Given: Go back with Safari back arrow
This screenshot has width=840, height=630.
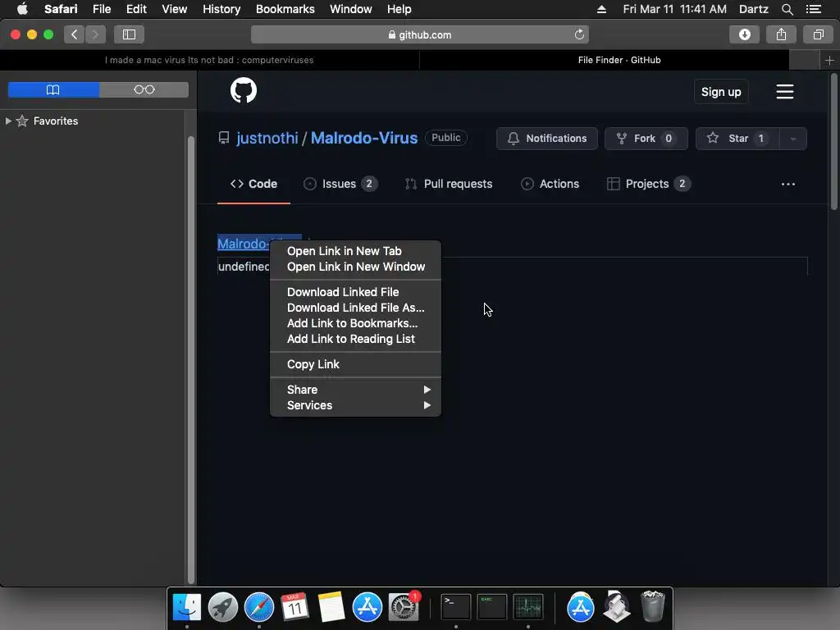Looking at the screenshot, I should [x=75, y=34].
